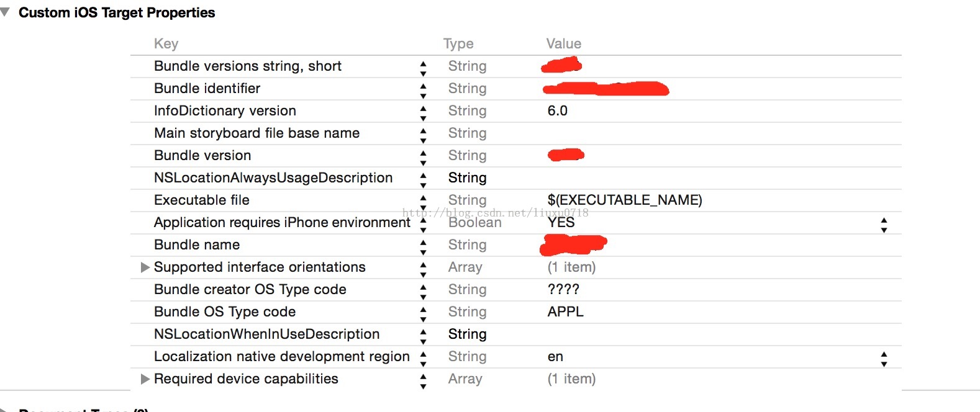Collapse the Custom iOS Target Properties section
The height and width of the screenshot is (412, 980).
click(6, 12)
